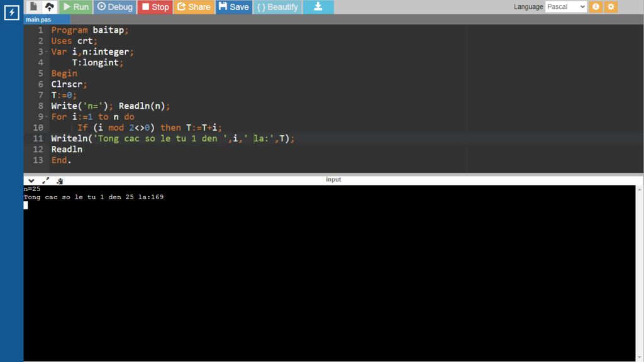
Task: Click the console scrollbar up arrow
Action: click(640, 189)
